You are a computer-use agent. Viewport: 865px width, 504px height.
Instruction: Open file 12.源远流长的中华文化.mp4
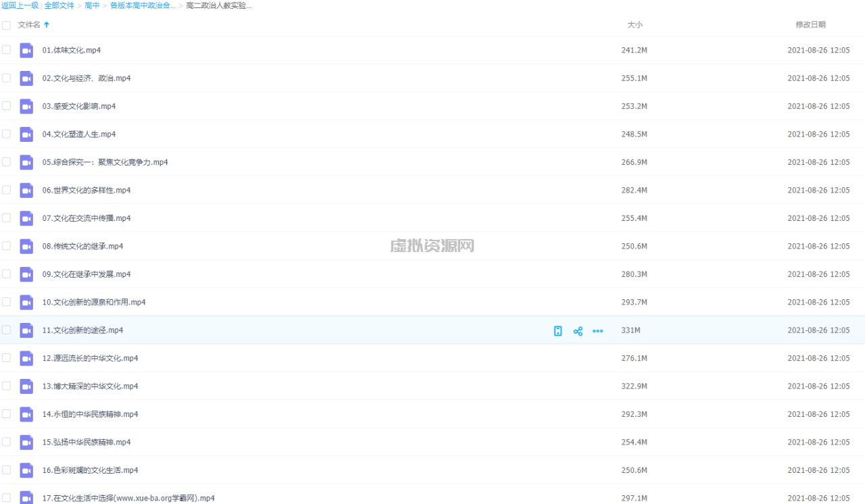91,358
